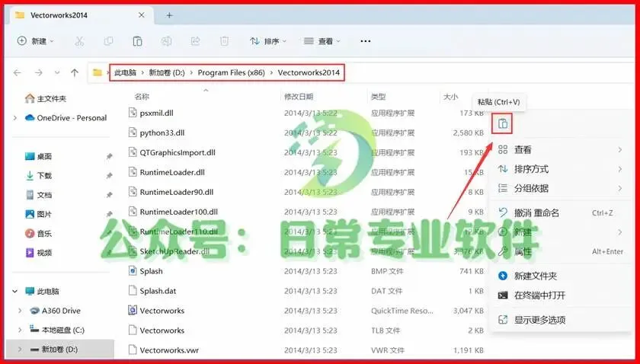
Task: Select the Vectorworks2014 tab
Action: point(81,15)
